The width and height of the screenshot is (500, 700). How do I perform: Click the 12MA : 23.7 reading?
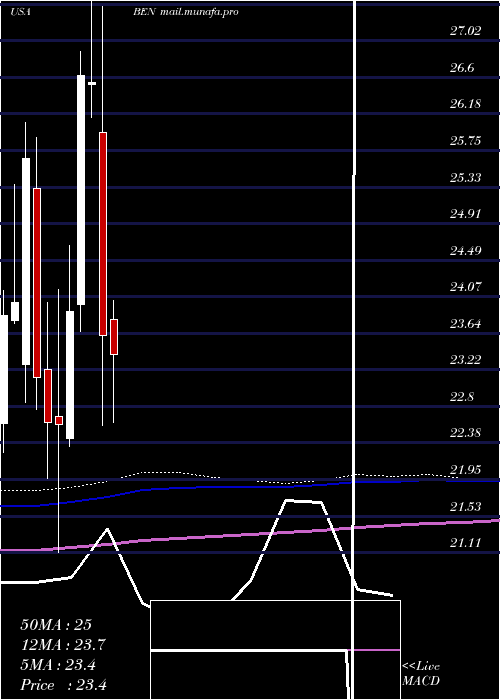click(x=63, y=645)
